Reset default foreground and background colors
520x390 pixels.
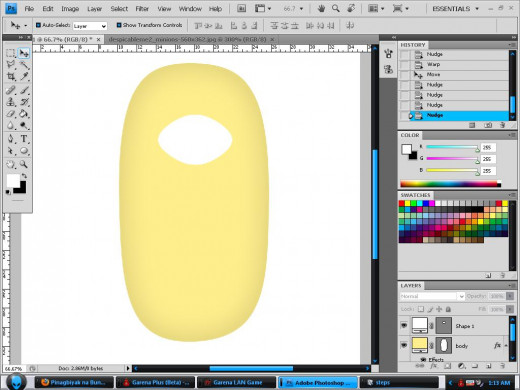pyautogui.click(x=8, y=192)
